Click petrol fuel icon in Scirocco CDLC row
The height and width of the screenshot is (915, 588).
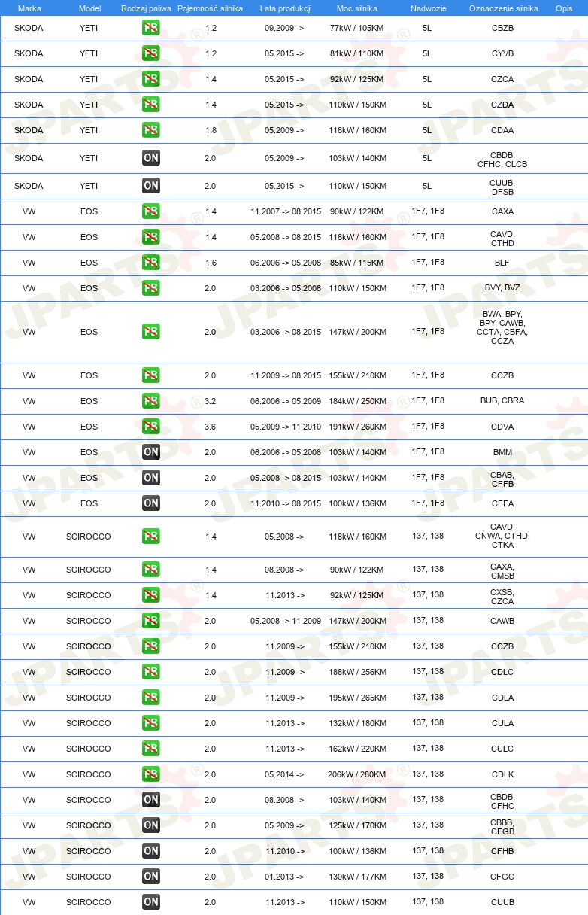tap(151, 672)
